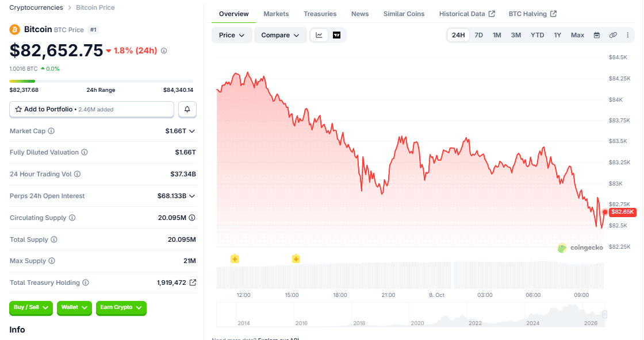Click first yellow event marker near 12:00

235,259
